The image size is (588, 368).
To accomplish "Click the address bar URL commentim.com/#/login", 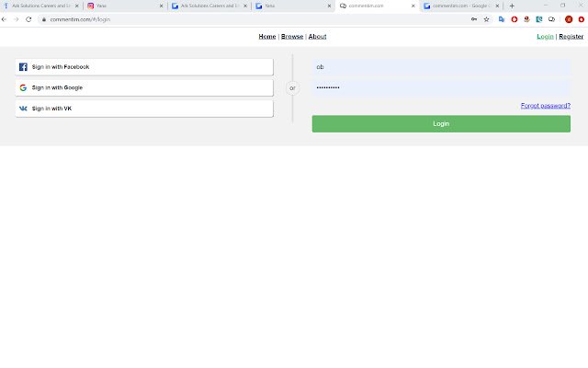I will 80,19.
